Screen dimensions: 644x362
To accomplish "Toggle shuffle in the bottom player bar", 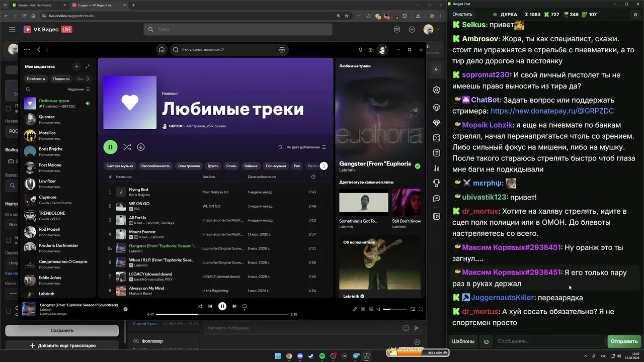I will pos(200,306).
